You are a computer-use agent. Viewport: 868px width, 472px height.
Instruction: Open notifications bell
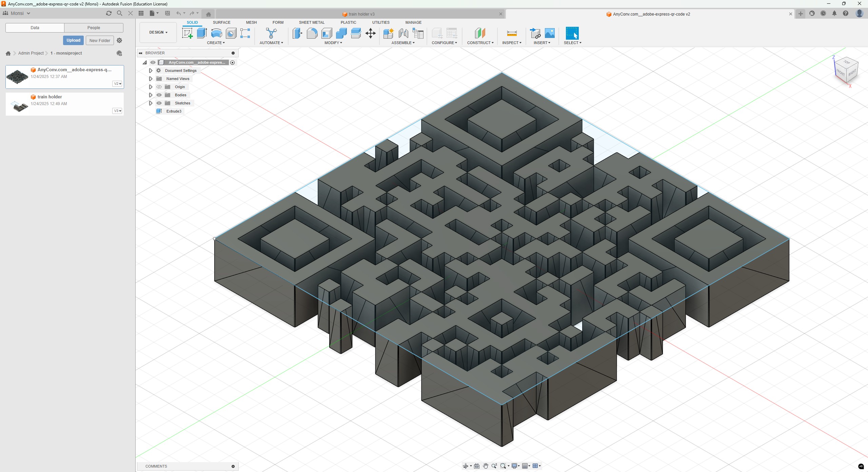coord(834,14)
